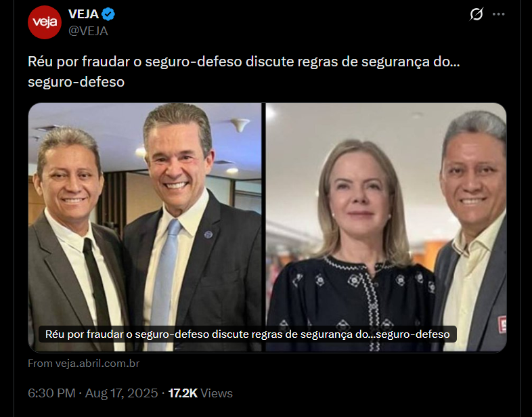Open the @VEJA handle link
The width and height of the screenshot is (532, 417).
point(88,31)
